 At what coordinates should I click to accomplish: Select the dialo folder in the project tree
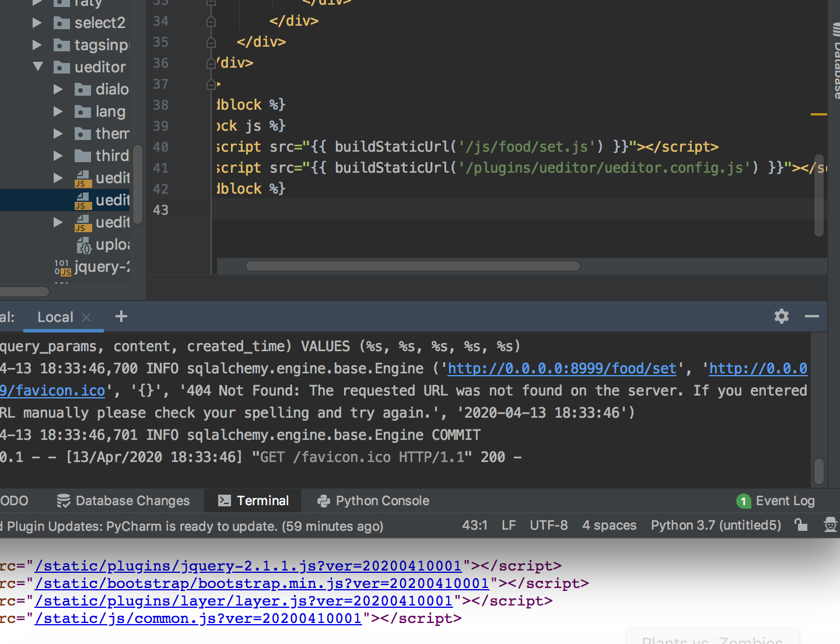click(x=101, y=89)
